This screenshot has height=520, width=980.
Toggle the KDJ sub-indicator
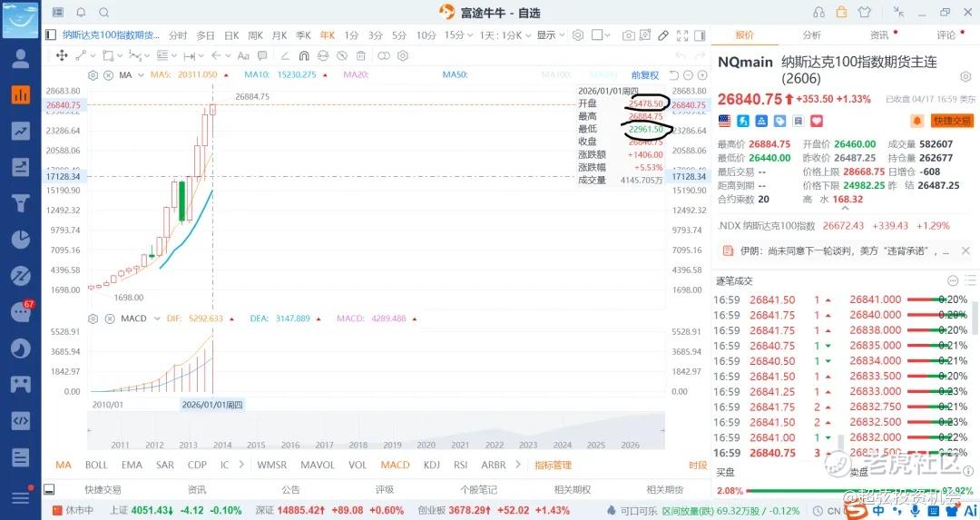[431, 465]
